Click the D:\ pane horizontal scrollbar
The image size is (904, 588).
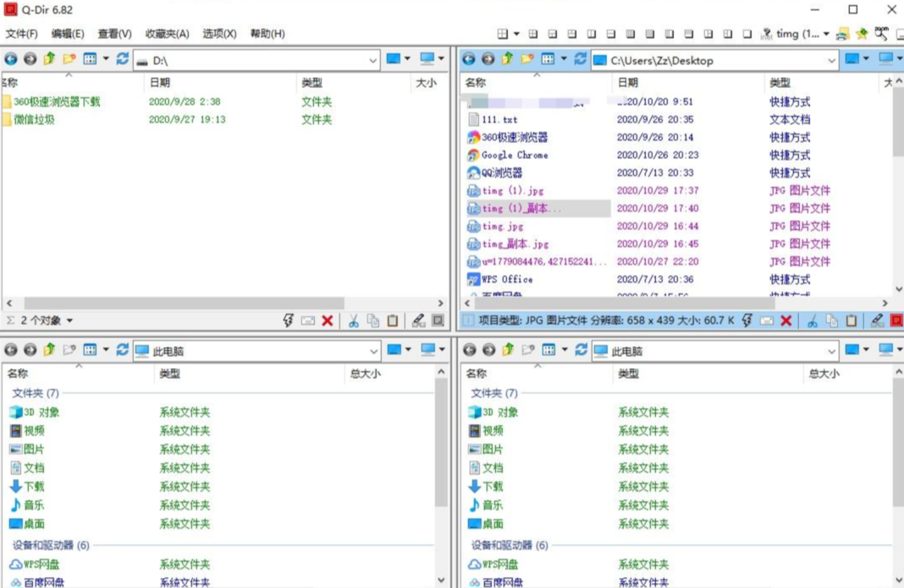[x=184, y=303]
